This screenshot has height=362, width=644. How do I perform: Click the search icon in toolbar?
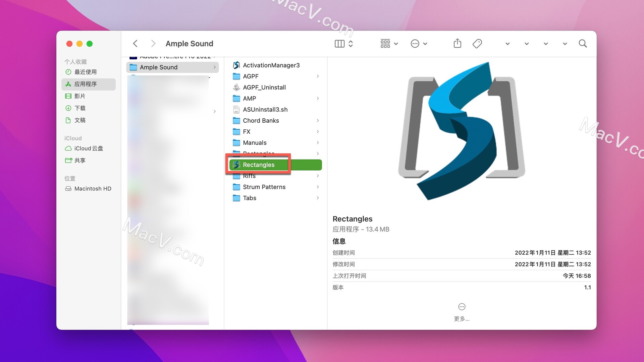tap(583, 43)
